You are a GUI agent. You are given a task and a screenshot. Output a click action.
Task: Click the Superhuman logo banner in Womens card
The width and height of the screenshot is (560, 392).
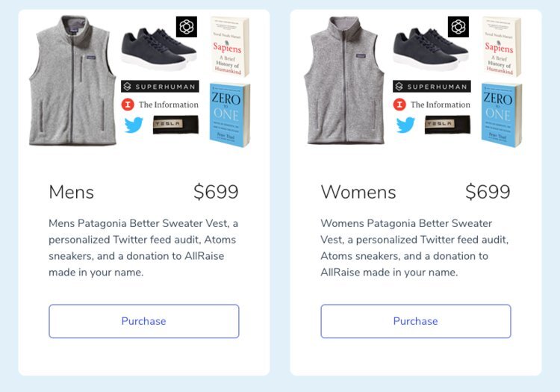pyautogui.click(x=432, y=87)
